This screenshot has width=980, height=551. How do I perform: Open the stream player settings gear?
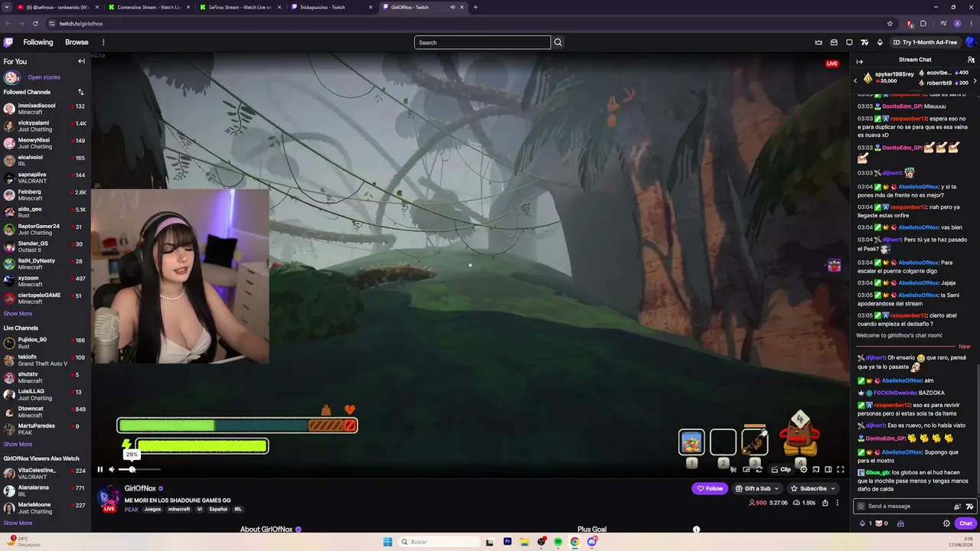click(803, 469)
